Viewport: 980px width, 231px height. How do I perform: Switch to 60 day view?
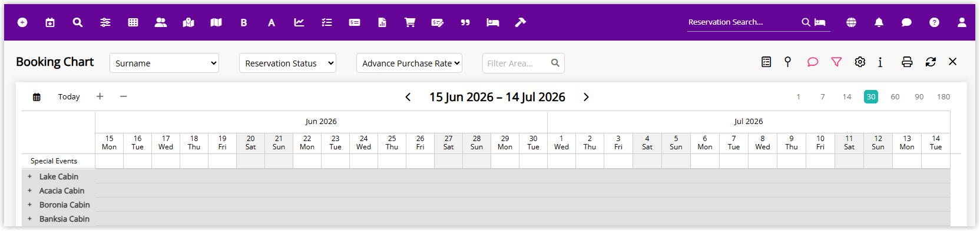coord(895,97)
